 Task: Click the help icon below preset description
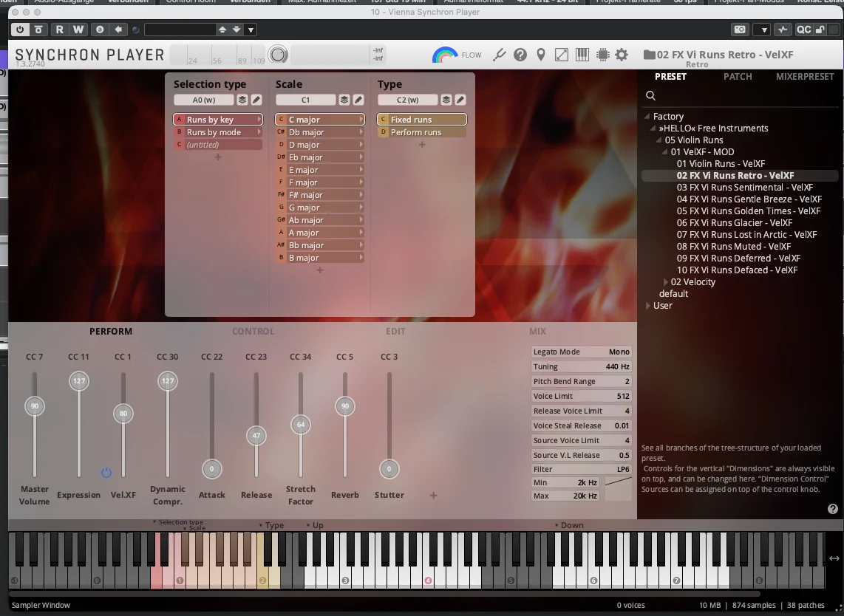point(833,509)
